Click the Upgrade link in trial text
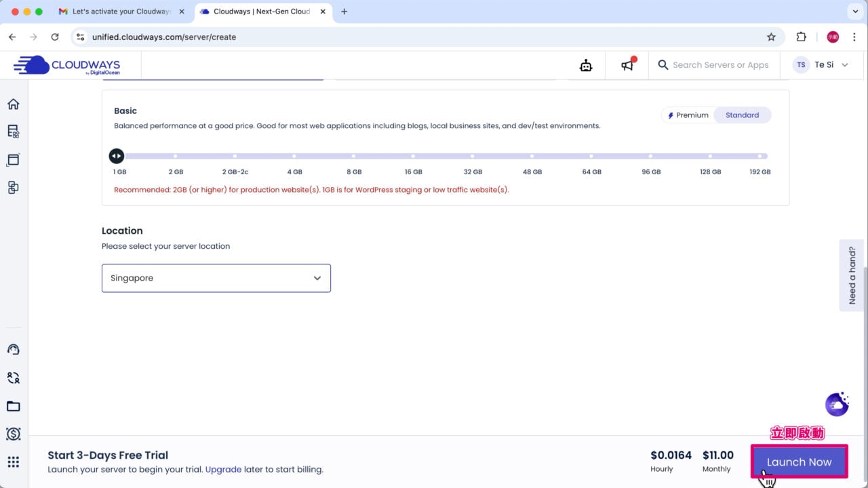Viewport: 868px width, 488px height. [224, 469]
